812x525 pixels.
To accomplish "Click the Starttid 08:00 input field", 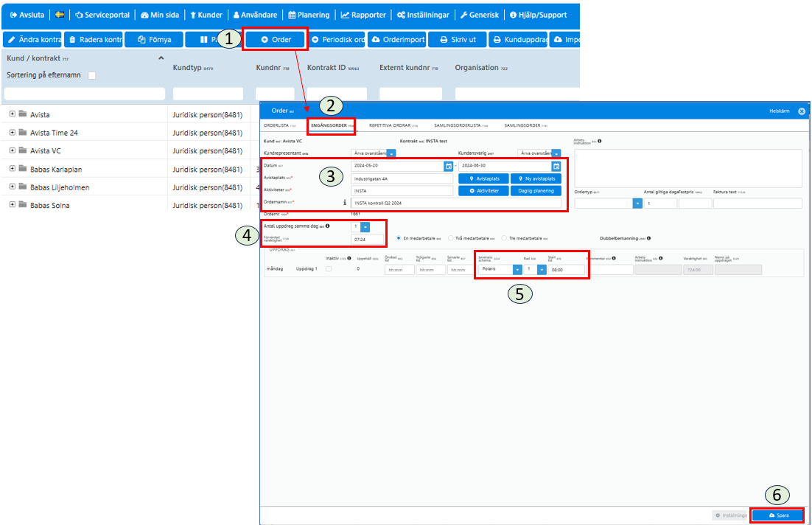I will point(566,269).
